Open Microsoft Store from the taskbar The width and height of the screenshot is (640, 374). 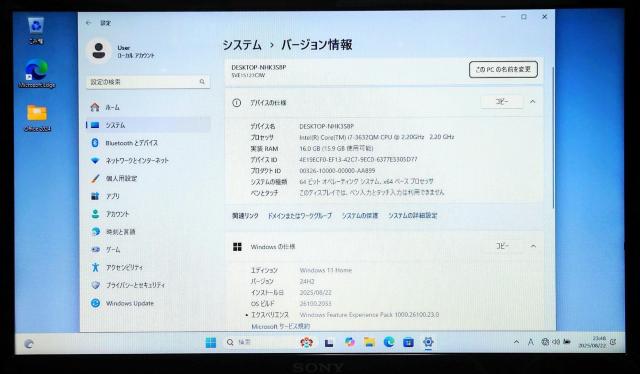pyautogui.click(x=409, y=343)
